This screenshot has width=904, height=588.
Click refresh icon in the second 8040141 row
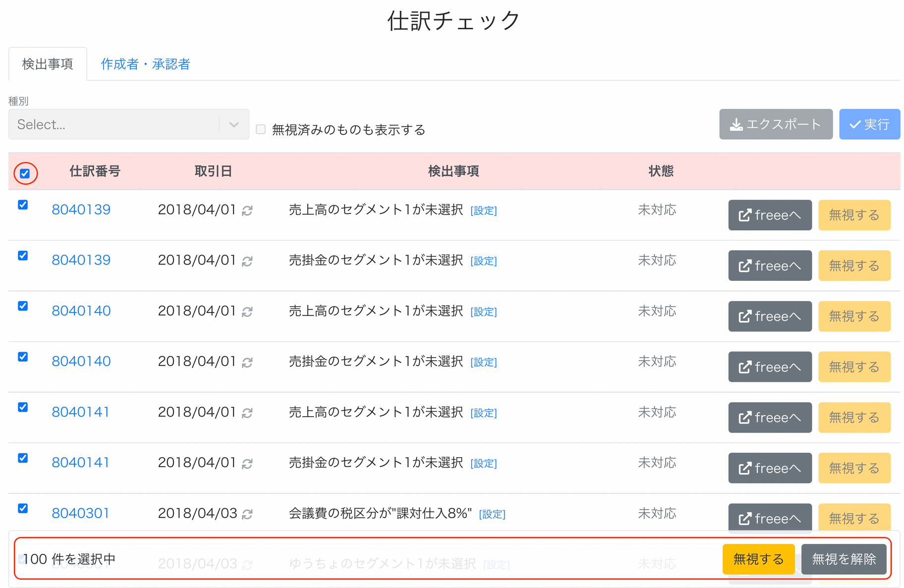point(247,464)
